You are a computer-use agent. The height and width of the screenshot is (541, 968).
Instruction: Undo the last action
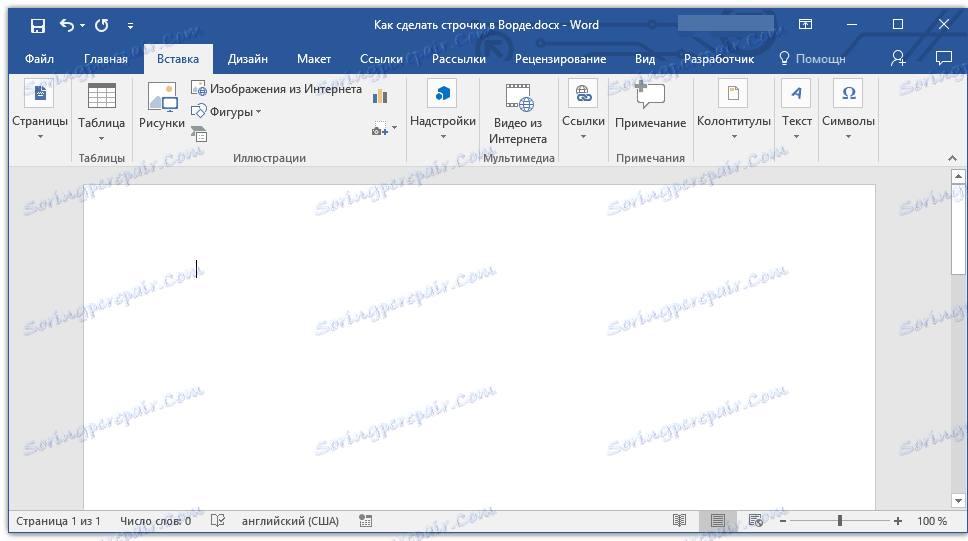[x=67, y=25]
